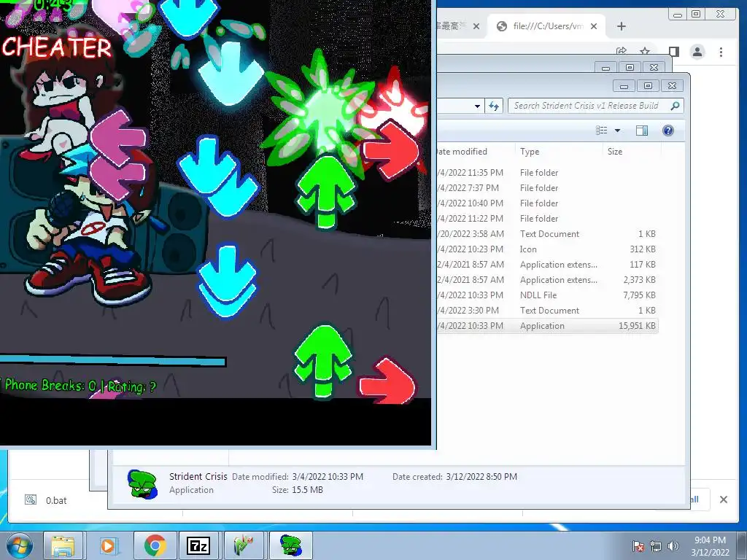Click the Strident Crisis game taskbar icon
Viewport: 747px width, 560px height.
click(290, 545)
